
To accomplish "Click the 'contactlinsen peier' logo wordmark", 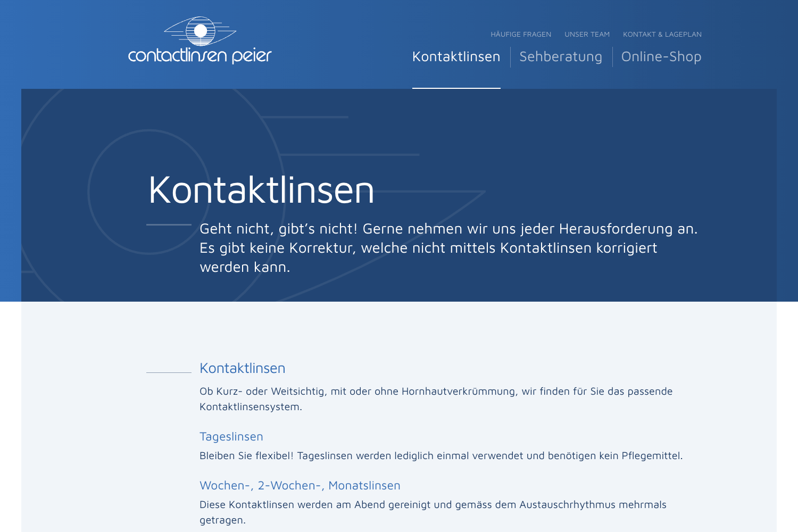I will (x=200, y=55).
